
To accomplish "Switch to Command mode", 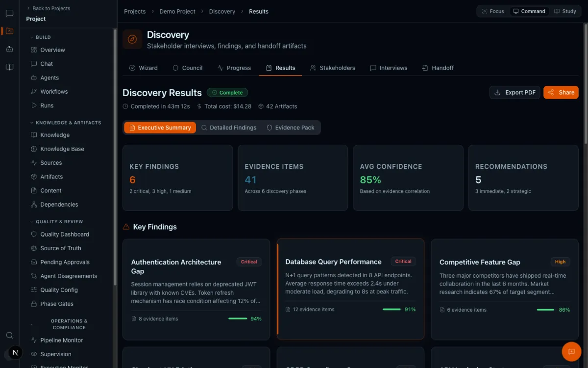I will (529, 11).
